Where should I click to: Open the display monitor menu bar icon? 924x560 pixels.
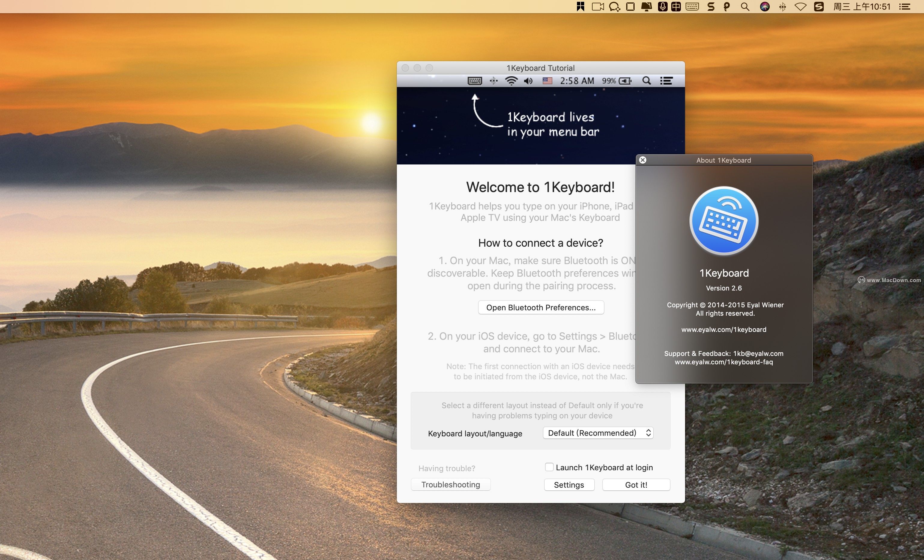(x=646, y=6)
